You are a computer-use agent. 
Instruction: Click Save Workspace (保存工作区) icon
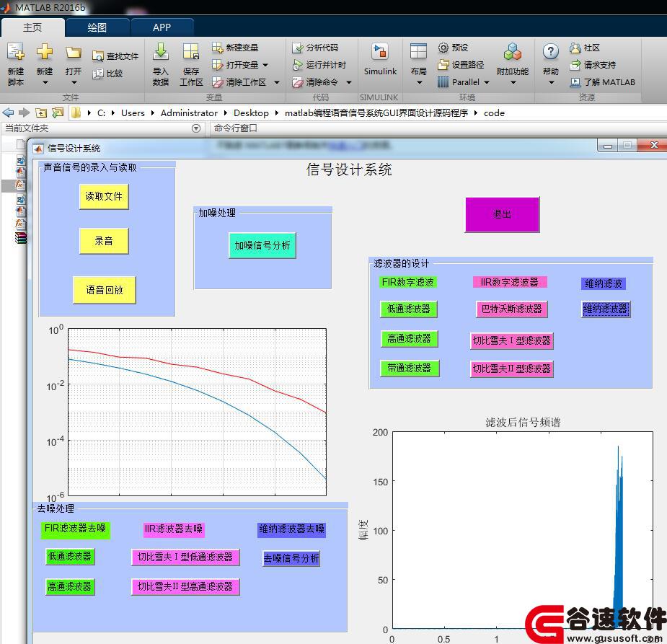tap(191, 52)
